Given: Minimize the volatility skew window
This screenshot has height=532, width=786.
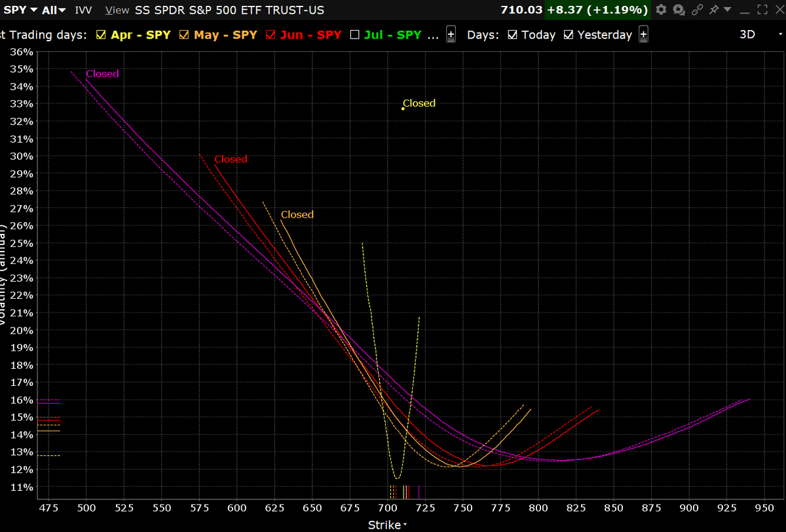Looking at the screenshot, I should tap(744, 12).
